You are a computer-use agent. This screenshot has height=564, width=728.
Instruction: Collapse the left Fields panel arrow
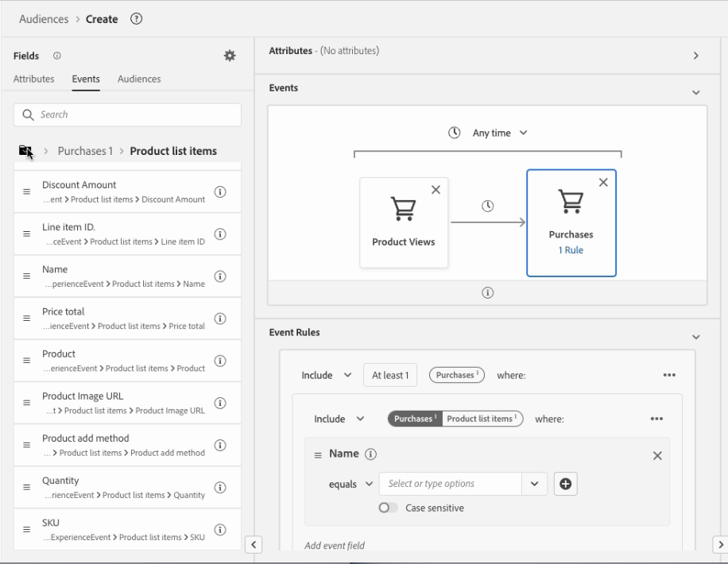254,544
